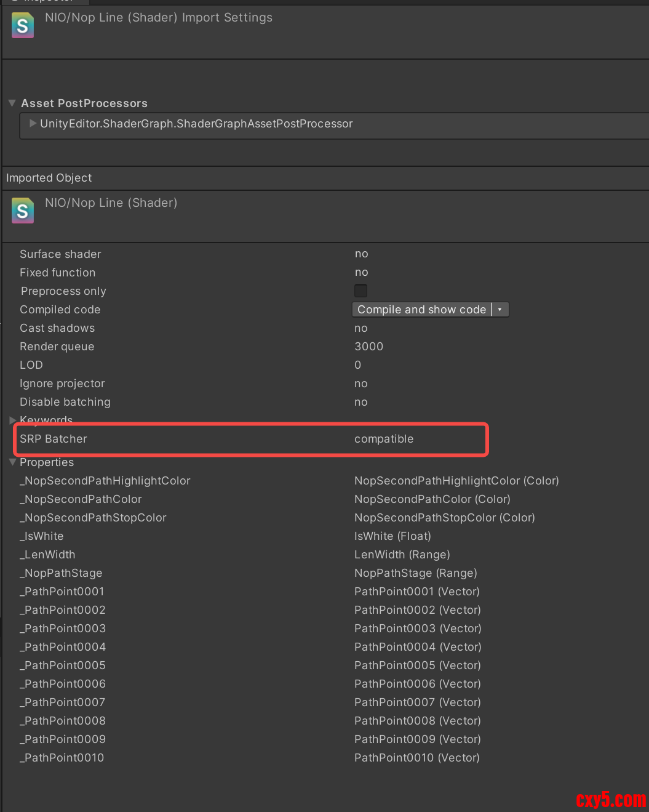Image resolution: width=649 pixels, height=812 pixels.
Task: Expand the Keywords foldout
Action: coord(13,420)
